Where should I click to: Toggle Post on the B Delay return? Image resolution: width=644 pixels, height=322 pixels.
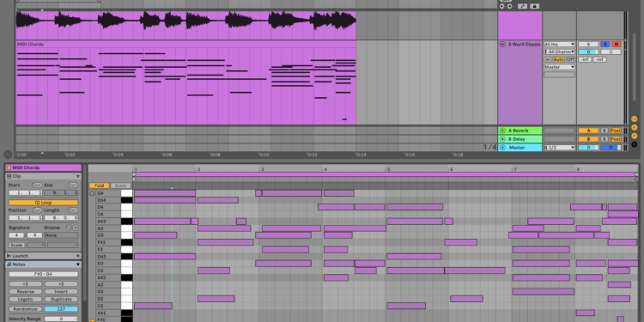coord(616,139)
